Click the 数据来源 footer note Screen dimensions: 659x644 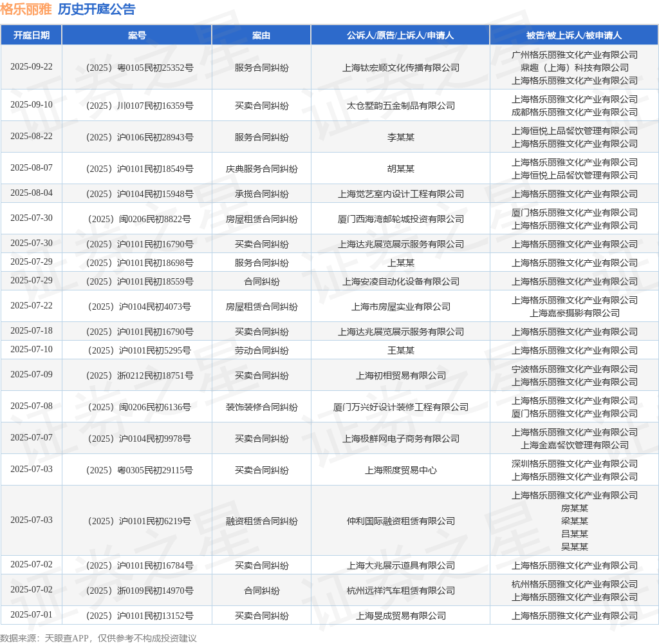(98, 638)
